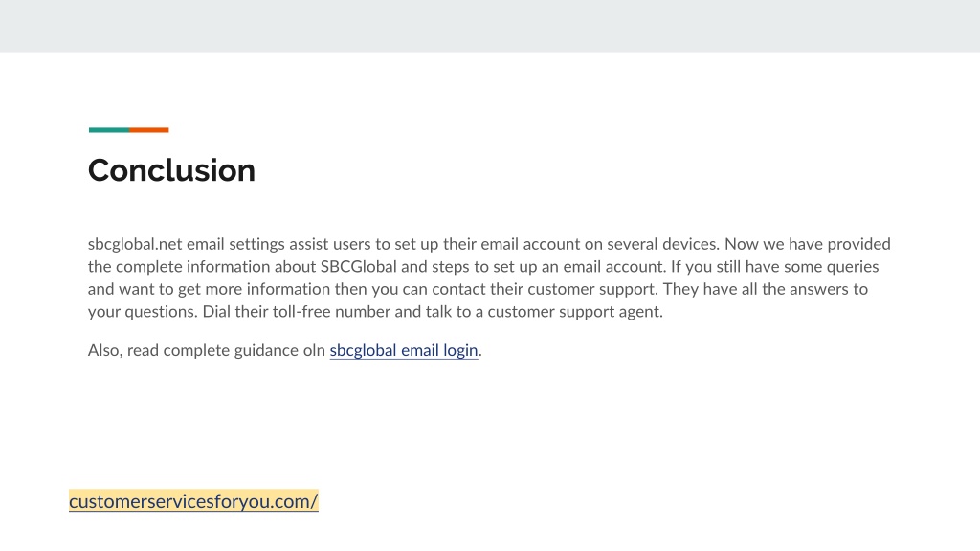Select the Conclusion heading
Image resolution: width=980 pixels, height=551 pixels.
pos(172,170)
